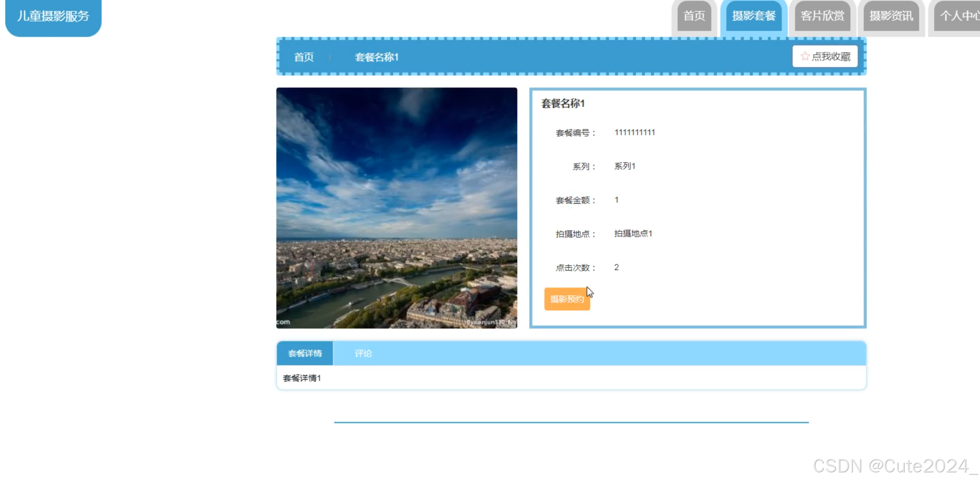
Task: Open the 首页 navigation tab
Action: [x=694, y=16]
